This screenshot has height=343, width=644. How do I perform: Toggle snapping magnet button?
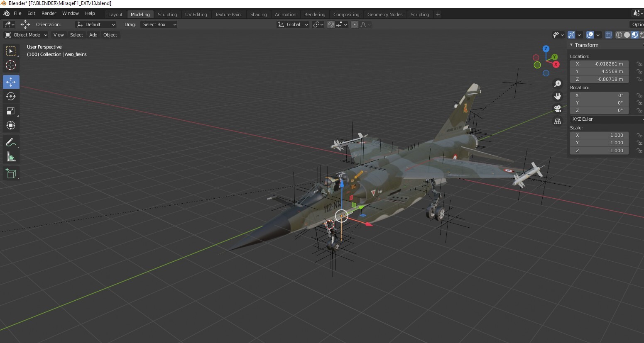[331, 24]
